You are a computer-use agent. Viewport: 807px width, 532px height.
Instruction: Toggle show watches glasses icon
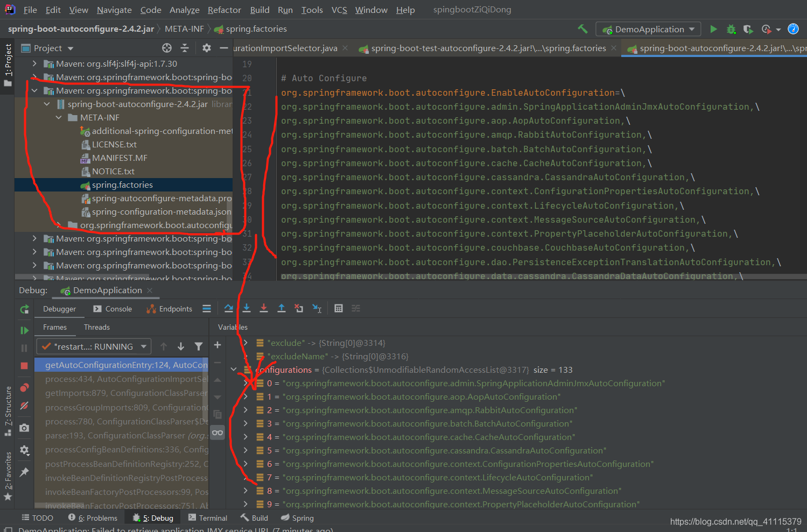pyautogui.click(x=217, y=432)
